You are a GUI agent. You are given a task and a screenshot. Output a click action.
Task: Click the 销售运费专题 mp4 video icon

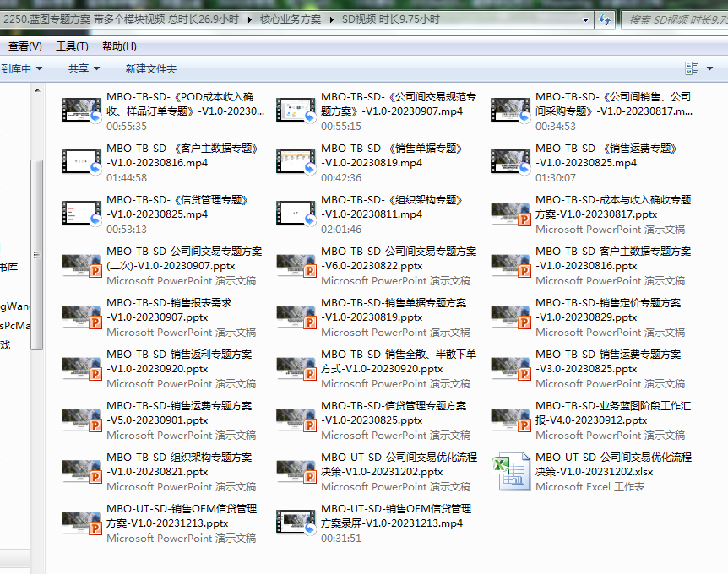click(511, 162)
